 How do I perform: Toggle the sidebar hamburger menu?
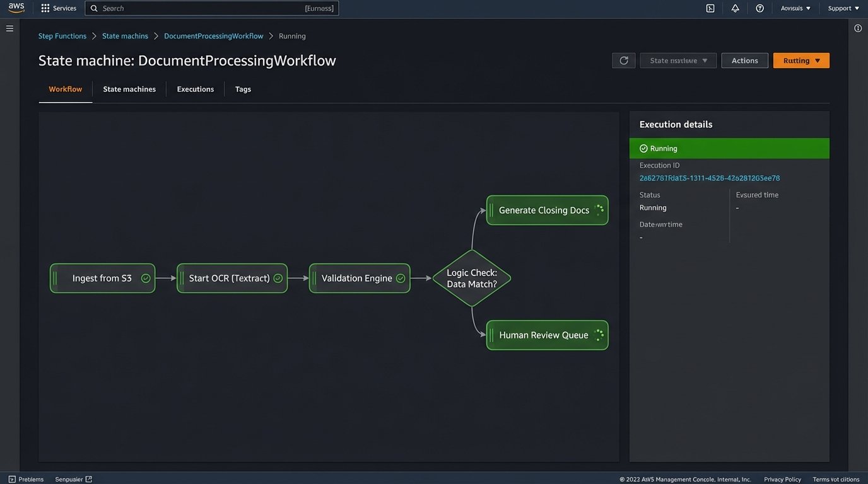click(9, 28)
